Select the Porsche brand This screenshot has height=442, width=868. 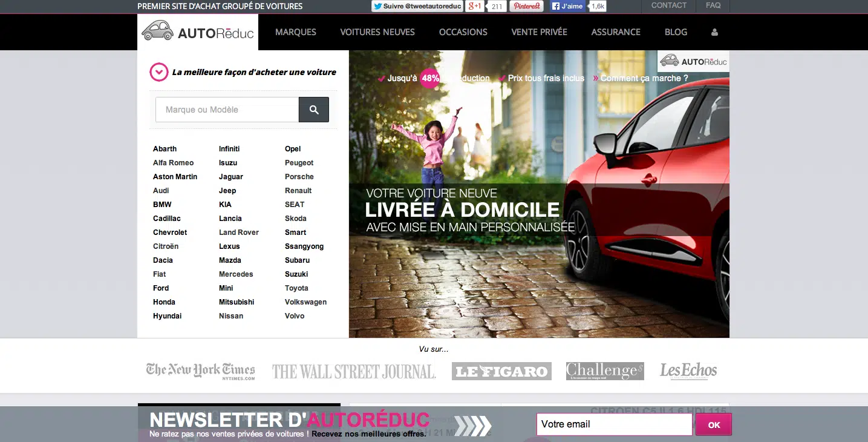[299, 177]
